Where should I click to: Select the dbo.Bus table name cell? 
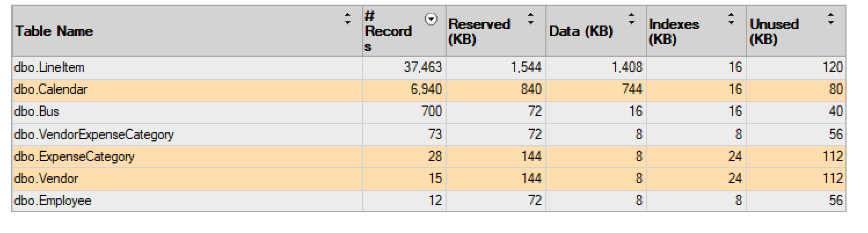click(x=37, y=112)
